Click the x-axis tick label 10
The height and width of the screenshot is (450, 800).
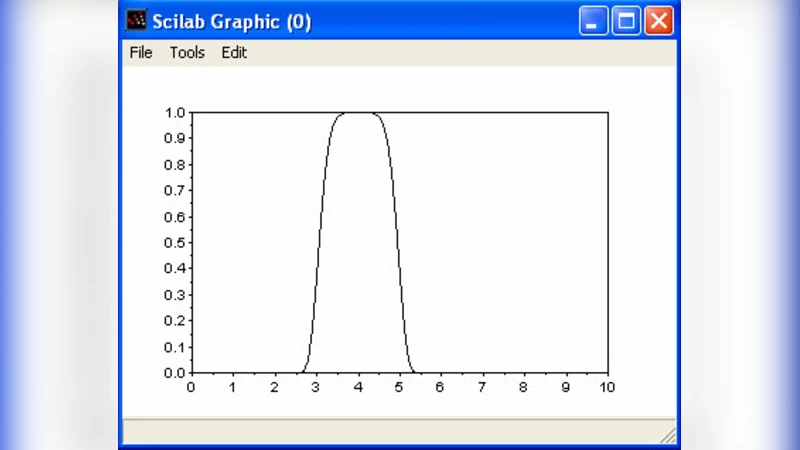click(x=606, y=388)
